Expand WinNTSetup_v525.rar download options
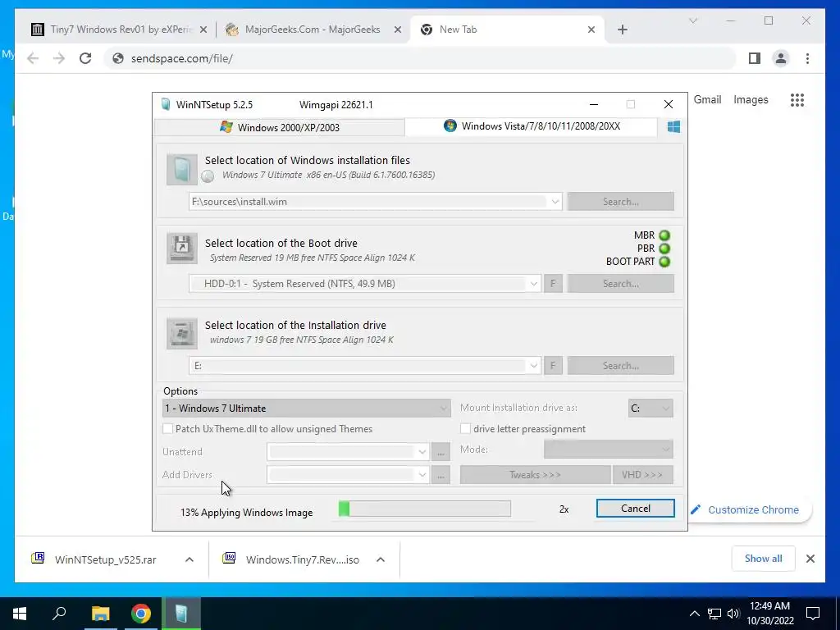This screenshot has width=840, height=630. (x=189, y=559)
